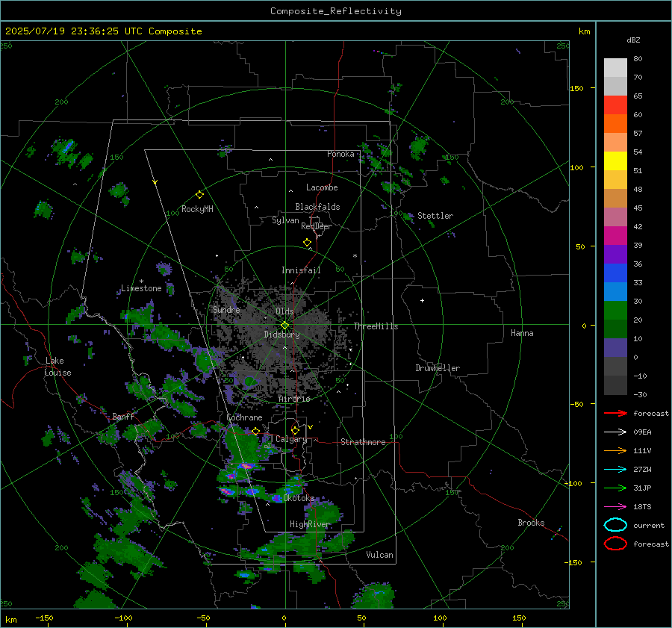Click the green 31JP arrow icon
Image resolution: width=672 pixels, height=628 pixels.
click(615, 488)
